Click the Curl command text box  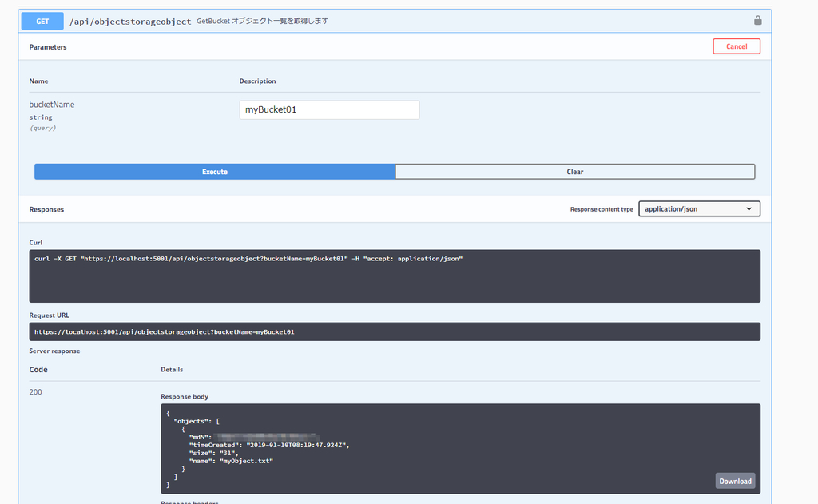pos(395,276)
